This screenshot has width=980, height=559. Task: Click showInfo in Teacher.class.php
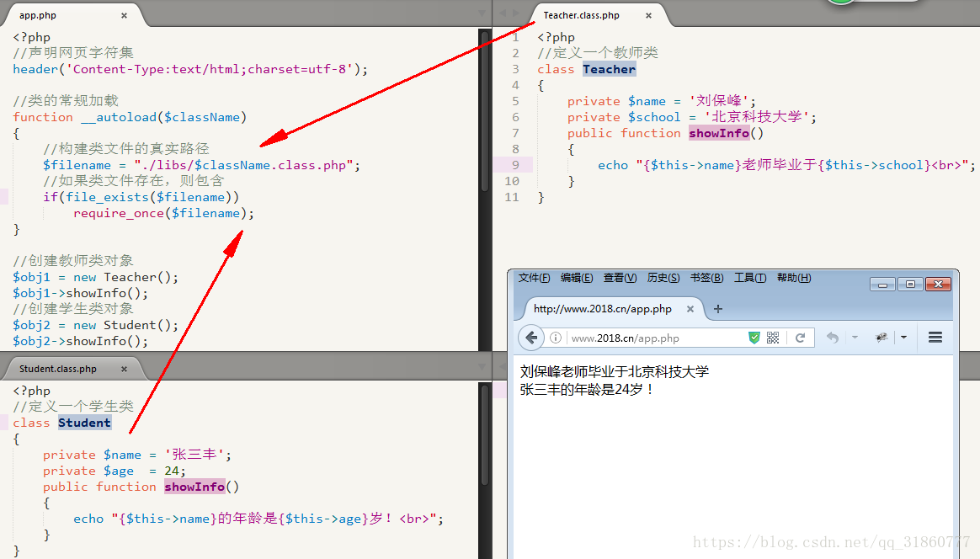(719, 133)
